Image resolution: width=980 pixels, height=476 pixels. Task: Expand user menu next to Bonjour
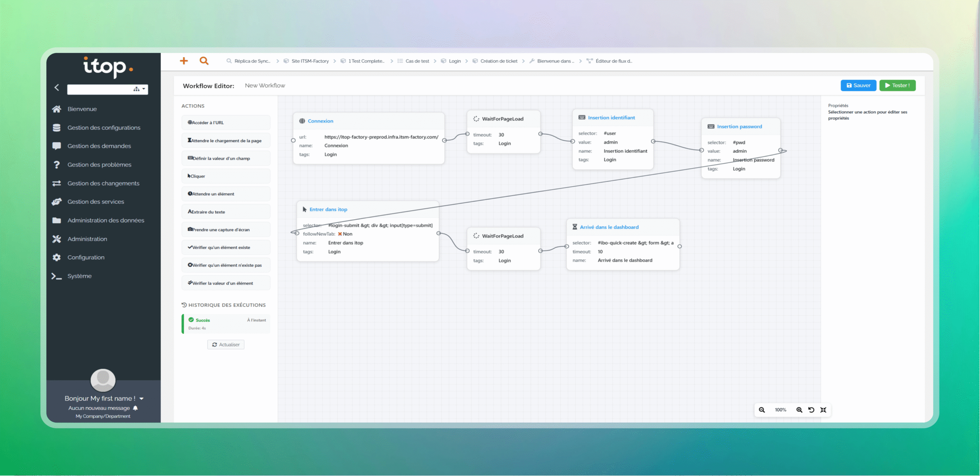(142, 399)
